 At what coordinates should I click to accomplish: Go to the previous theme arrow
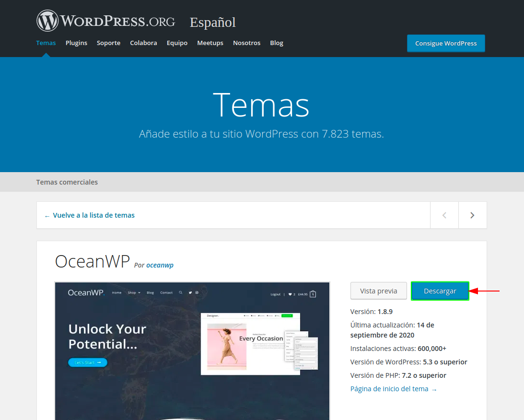click(x=444, y=215)
